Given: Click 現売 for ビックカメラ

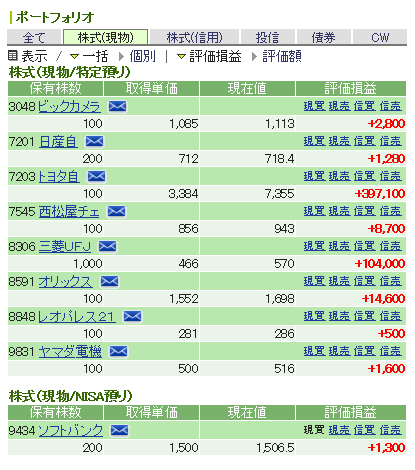Looking at the screenshot, I should [339, 106].
